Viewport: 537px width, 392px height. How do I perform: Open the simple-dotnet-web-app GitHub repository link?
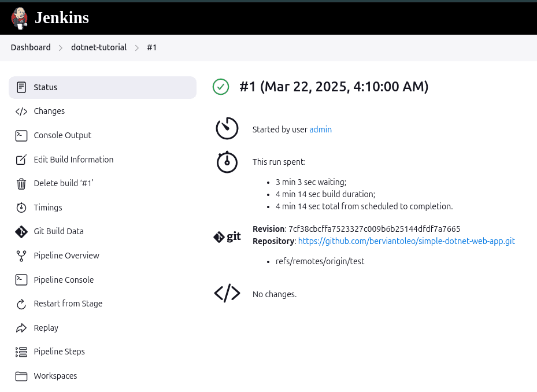pyautogui.click(x=406, y=241)
